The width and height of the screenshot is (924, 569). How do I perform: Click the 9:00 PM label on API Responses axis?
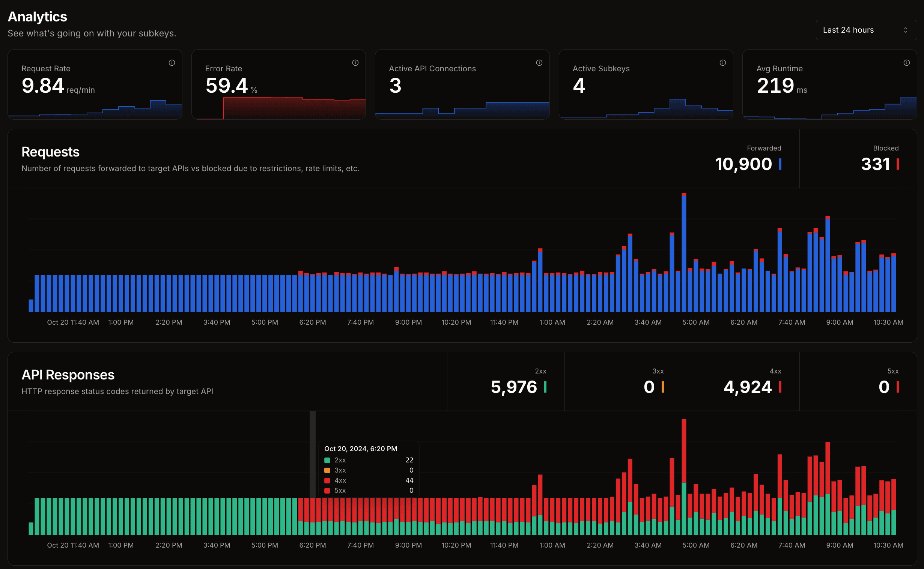click(409, 545)
